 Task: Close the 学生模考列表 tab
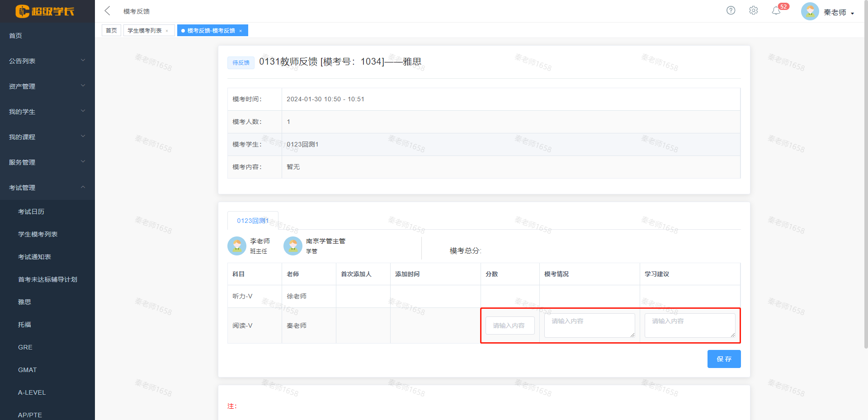(167, 31)
